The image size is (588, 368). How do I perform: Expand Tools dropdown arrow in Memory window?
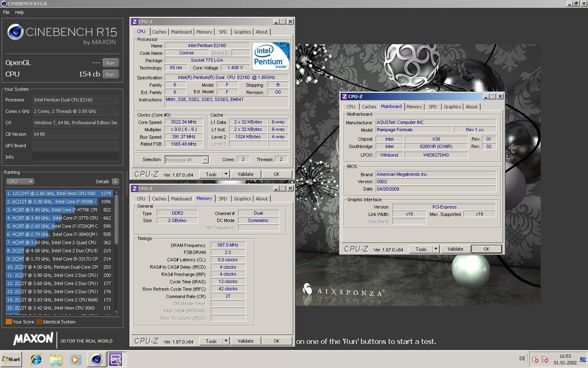pos(226,341)
